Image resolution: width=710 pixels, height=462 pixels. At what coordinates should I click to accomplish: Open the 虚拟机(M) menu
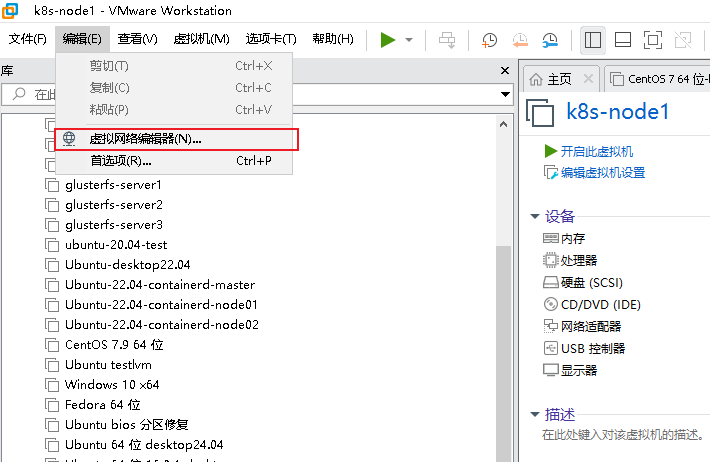point(201,39)
